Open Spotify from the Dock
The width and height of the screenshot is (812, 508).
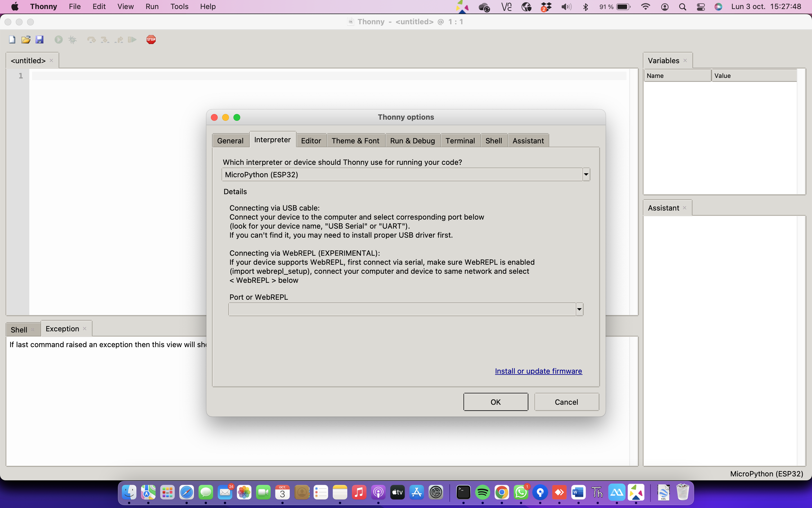pyautogui.click(x=482, y=492)
